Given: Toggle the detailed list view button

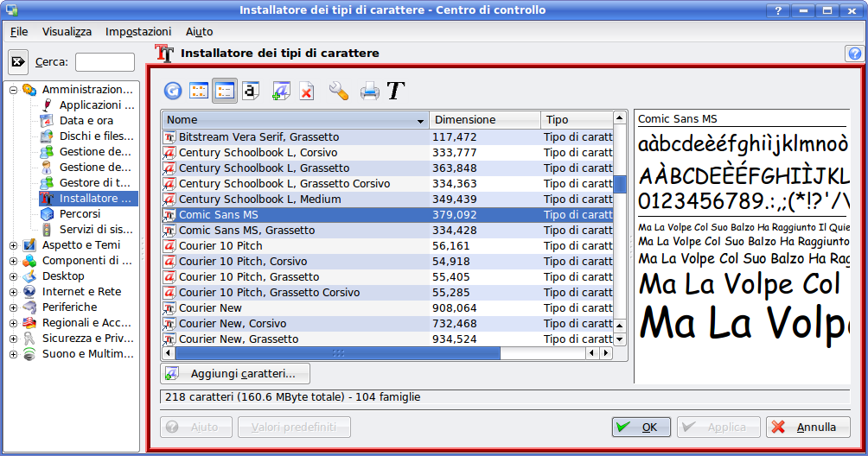Looking at the screenshot, I should (x=225, y=90).
